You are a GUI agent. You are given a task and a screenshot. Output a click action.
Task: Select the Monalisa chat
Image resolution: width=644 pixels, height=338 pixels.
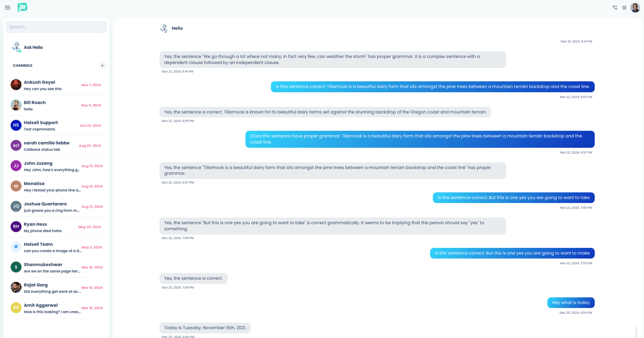pos(56,187)
